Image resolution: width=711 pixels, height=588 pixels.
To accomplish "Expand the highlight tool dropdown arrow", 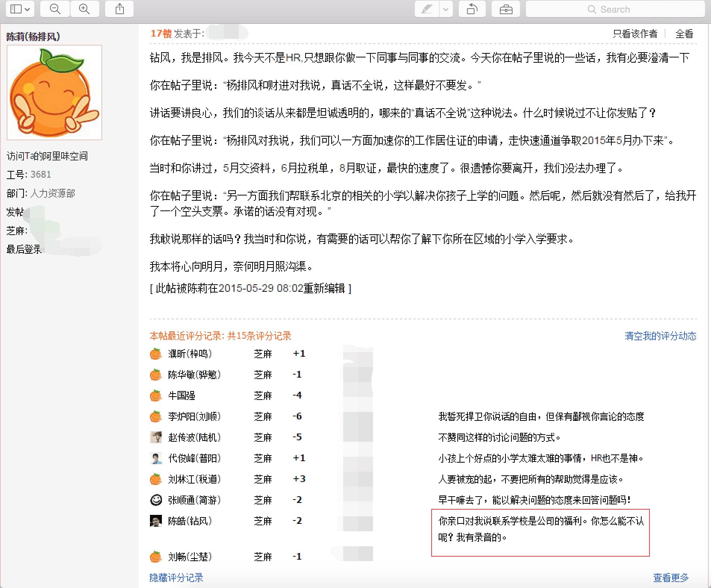I will [446, 9].
